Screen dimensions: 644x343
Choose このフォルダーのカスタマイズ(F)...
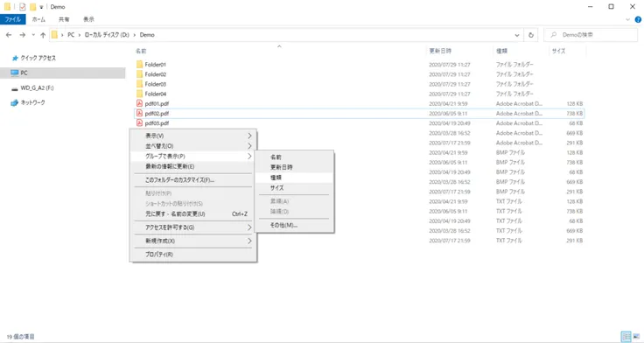(193, 180)
